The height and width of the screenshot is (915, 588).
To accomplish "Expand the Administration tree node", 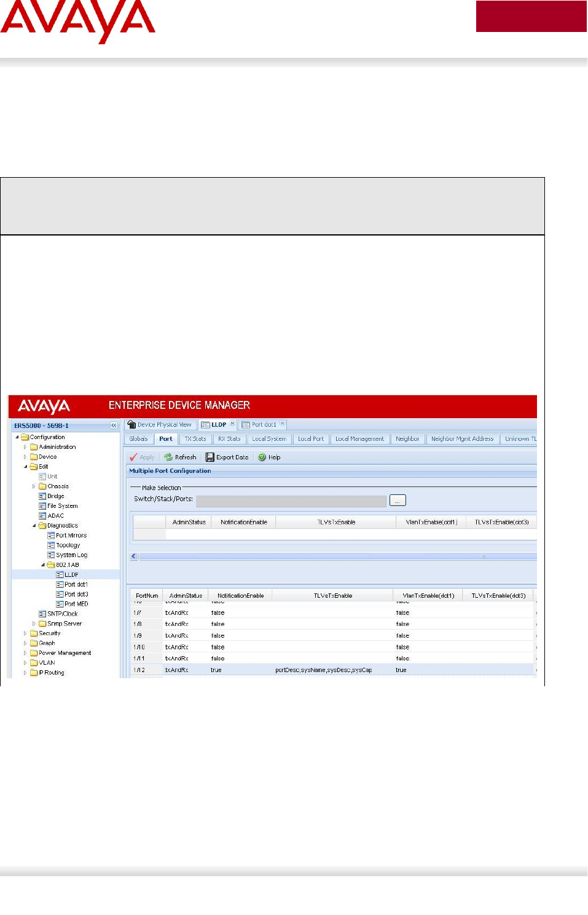I will [25, 447].
